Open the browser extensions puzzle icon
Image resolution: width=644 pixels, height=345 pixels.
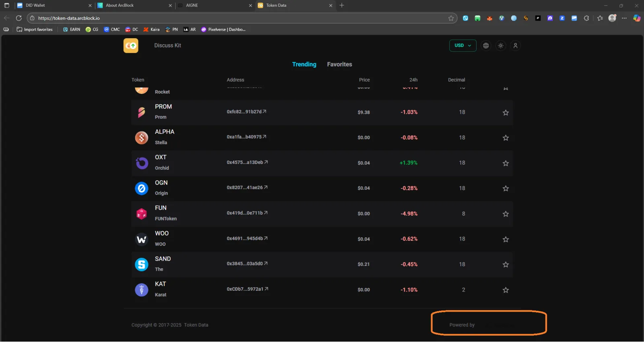click(586, 18)
